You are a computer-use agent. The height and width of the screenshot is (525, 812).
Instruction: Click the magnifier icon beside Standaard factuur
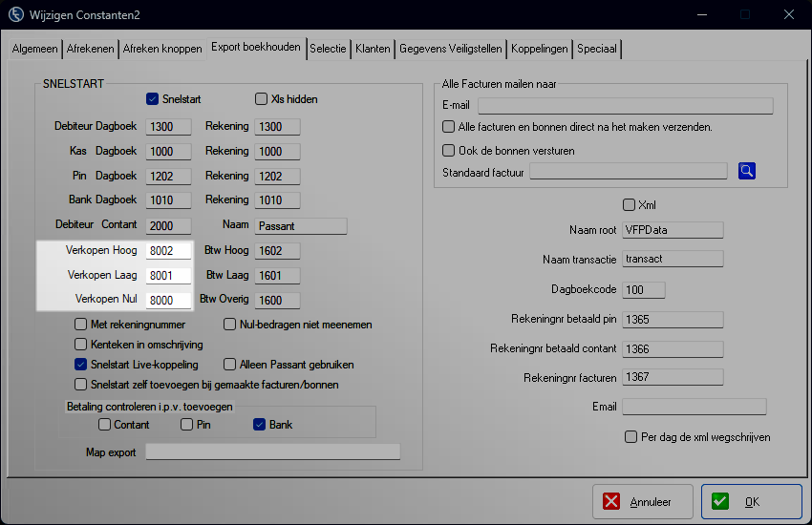(x=746, y=171)
